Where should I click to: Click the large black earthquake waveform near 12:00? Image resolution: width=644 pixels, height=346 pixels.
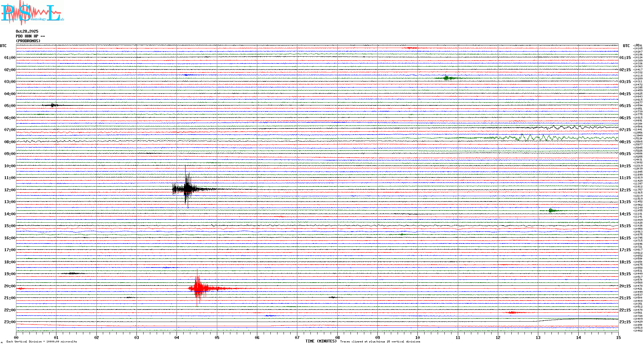click(187, 189)
